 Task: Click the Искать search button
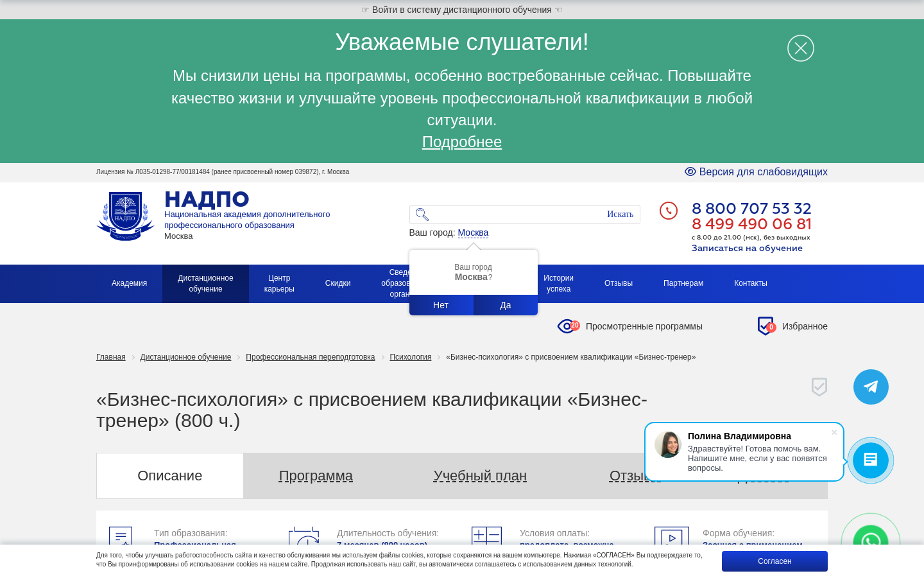coord(620,215)
